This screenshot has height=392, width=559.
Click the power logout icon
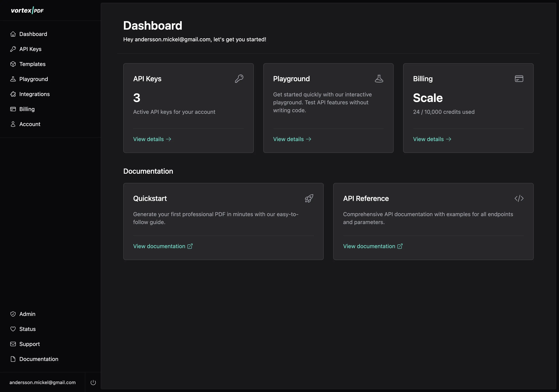[93, 383]
